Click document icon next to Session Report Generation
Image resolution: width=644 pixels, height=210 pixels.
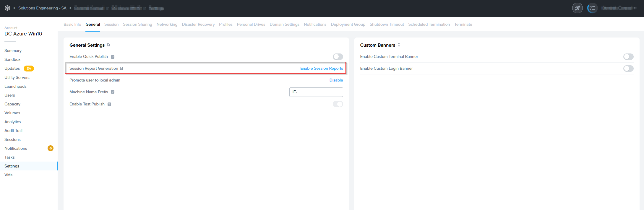pyautogui.click(x=121, y=69)
